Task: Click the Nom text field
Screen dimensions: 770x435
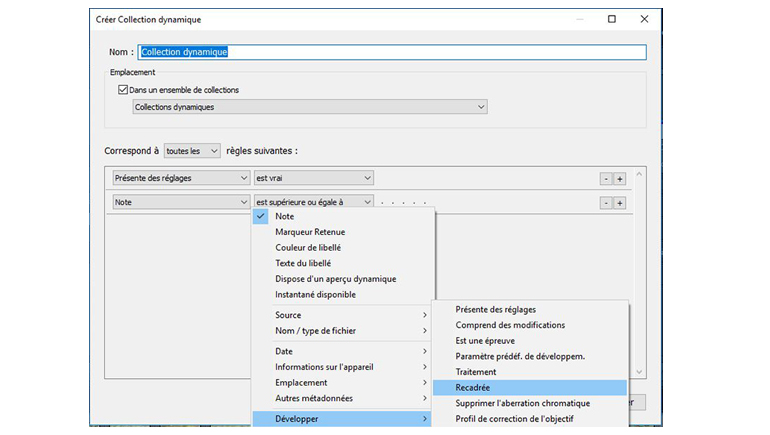Action: click(392, 52)
